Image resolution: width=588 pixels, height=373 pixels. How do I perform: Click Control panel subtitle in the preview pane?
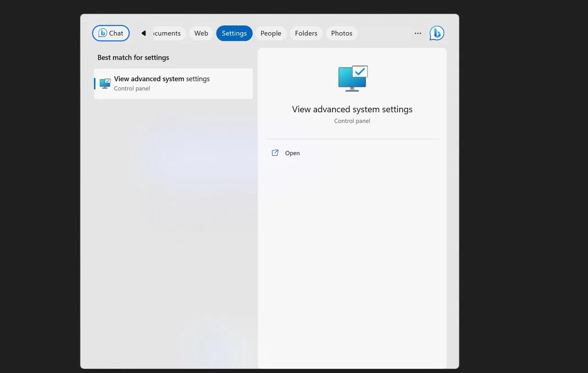click(352, 121)
